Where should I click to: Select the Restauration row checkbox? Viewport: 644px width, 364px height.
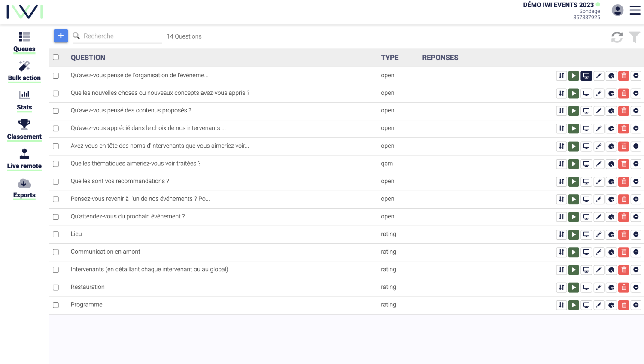56,288
